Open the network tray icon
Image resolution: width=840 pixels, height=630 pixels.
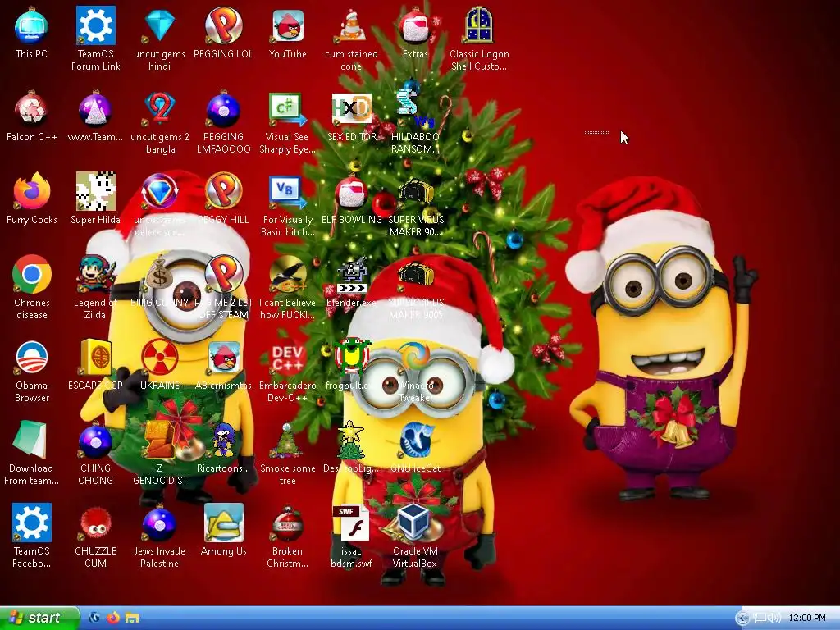pyautogui.click(x=760, y=619)
